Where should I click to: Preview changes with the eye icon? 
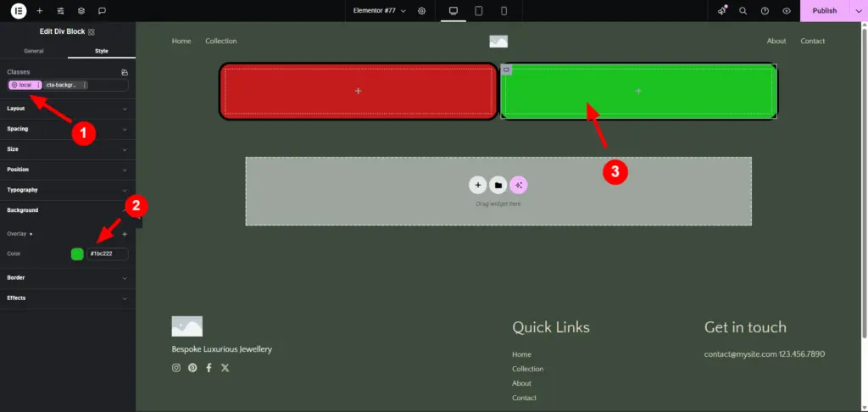pyautogui.click(x=786, y=10)
